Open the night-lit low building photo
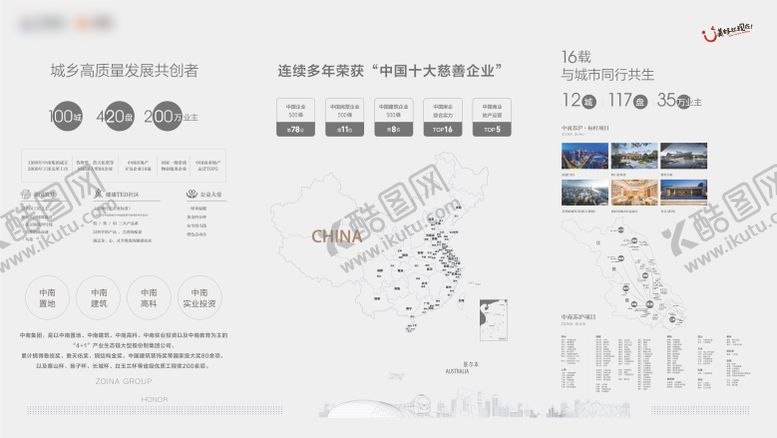 [x=684, y=192]
